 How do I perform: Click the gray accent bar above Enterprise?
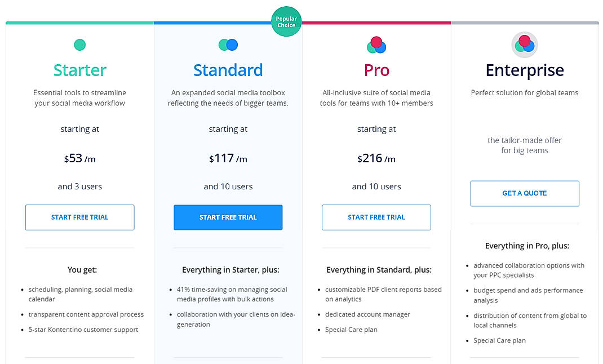click(524, 23)
